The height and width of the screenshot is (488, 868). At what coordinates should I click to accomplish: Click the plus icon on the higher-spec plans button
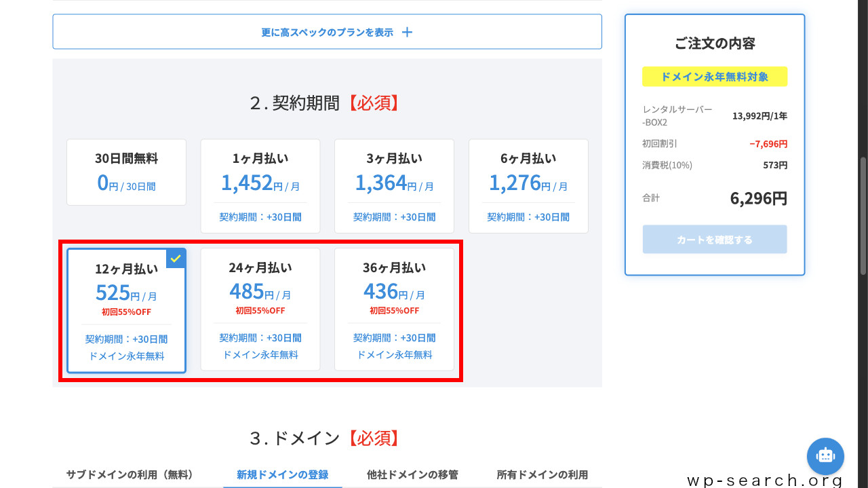pyautogui.click(x=407, y=32)
